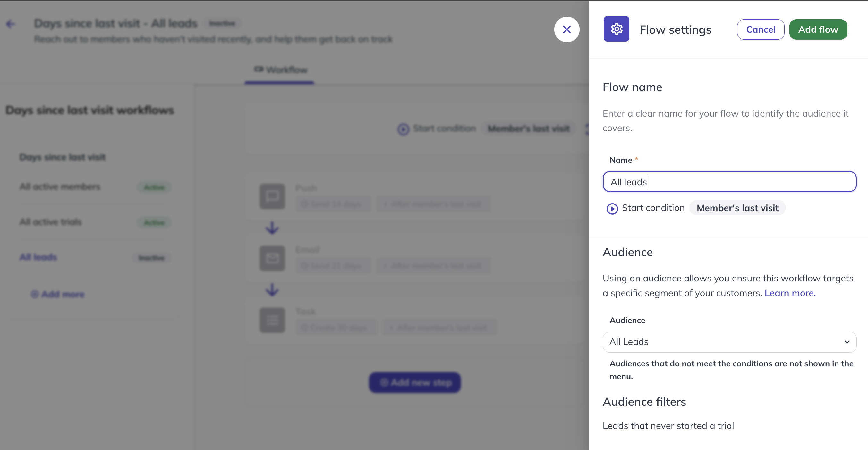This screenshot has width=868, height=450.
Task: Select All leads workflow in the sidebar
Action: [x=38, y=257]
